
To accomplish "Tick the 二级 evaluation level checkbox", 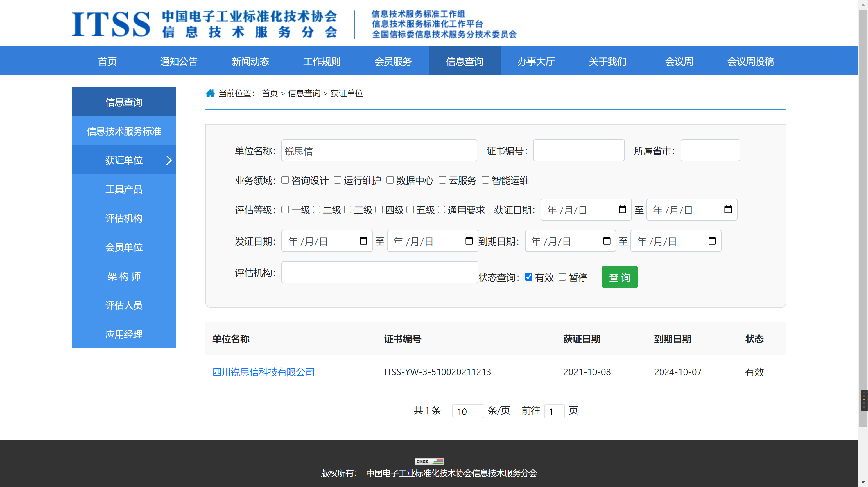I will coord(316,210).
